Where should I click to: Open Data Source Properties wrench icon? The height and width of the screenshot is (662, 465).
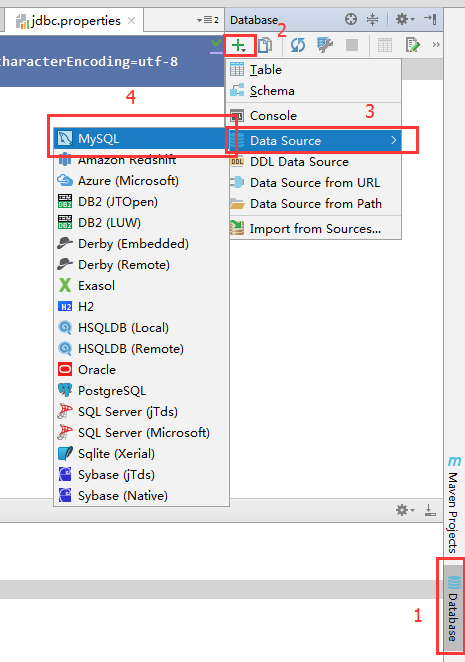pos(324,45)
